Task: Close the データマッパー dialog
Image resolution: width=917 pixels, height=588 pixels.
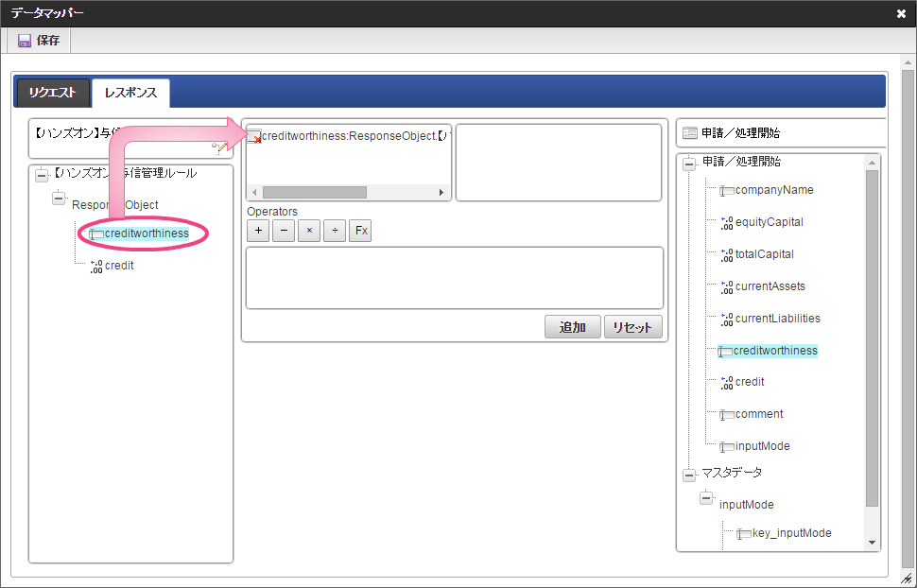Action: tap(901, 13)
